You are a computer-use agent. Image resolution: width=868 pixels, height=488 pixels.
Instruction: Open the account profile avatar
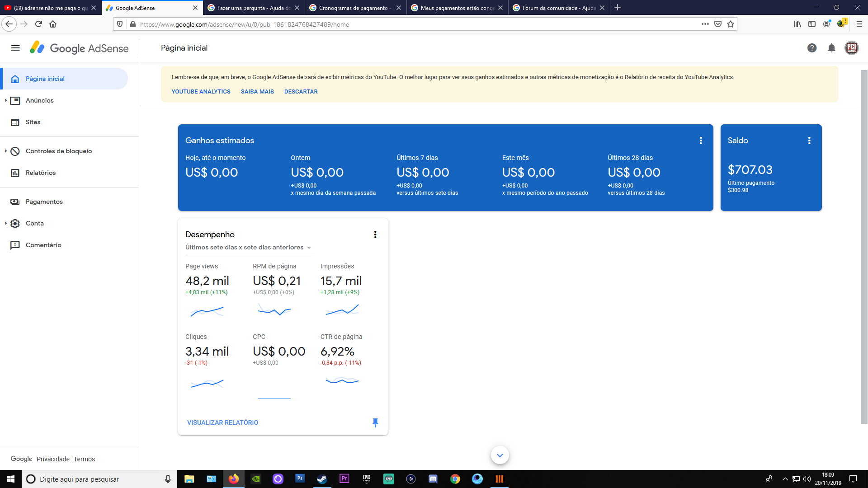coord(852,48)
